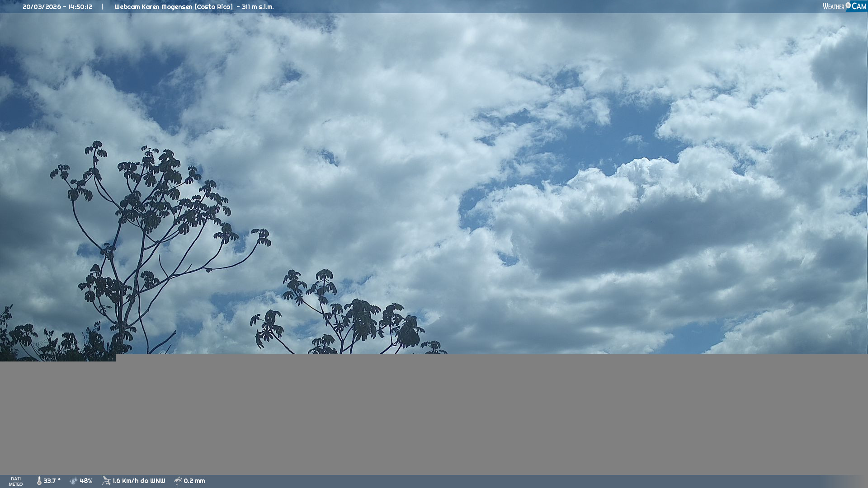Image resolution: width=868 pixels, height=488 pixels.
Task: Click the 14:50:12 timestamp
Action: 80,7
